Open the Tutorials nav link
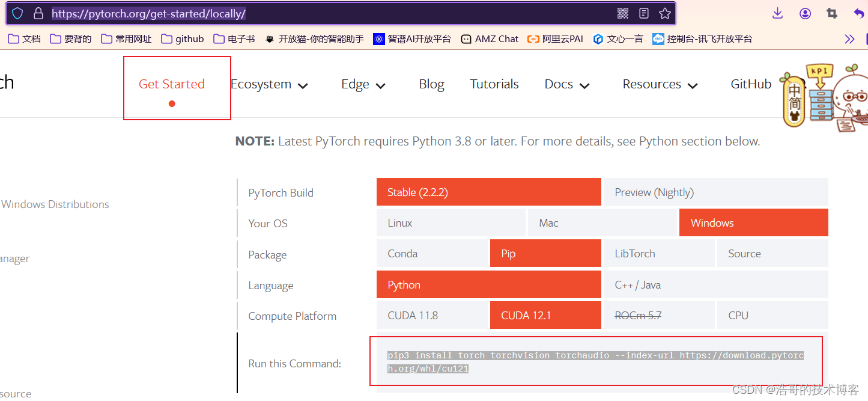Viewport: 868px width, 401px height. (494, 84)
